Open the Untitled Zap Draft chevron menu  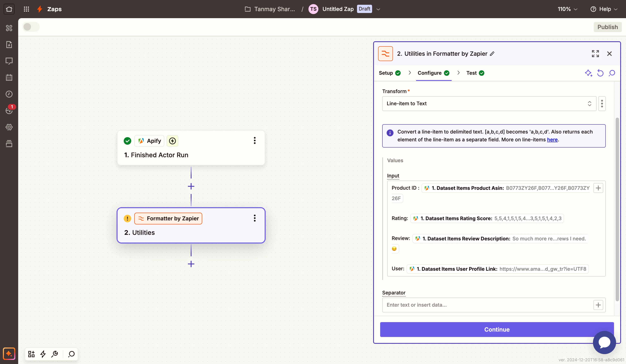coord(378,9)
